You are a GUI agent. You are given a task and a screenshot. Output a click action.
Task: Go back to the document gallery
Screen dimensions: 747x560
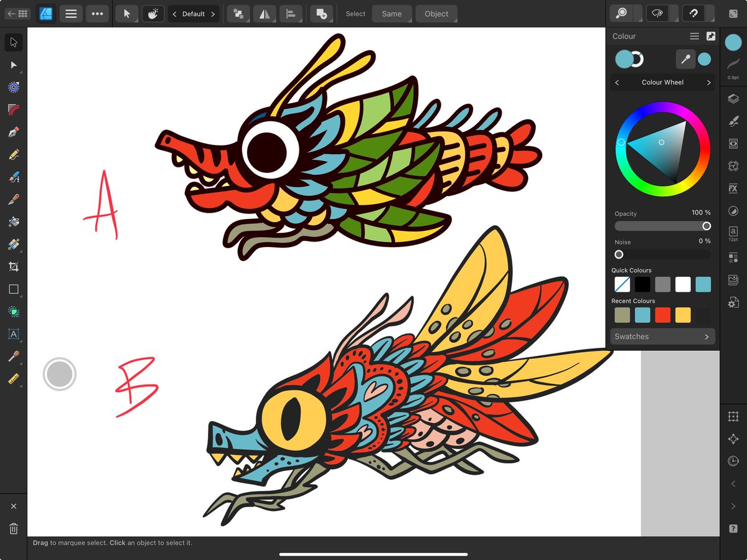point(18,13)
